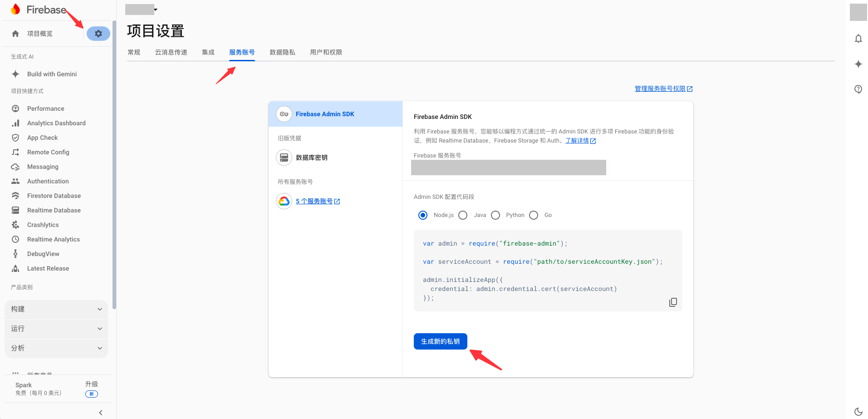Image resolution: width=868 pixels, height=419 pixels.
Task: Click the 项目设置 page heading
Action: coord(156,31)
